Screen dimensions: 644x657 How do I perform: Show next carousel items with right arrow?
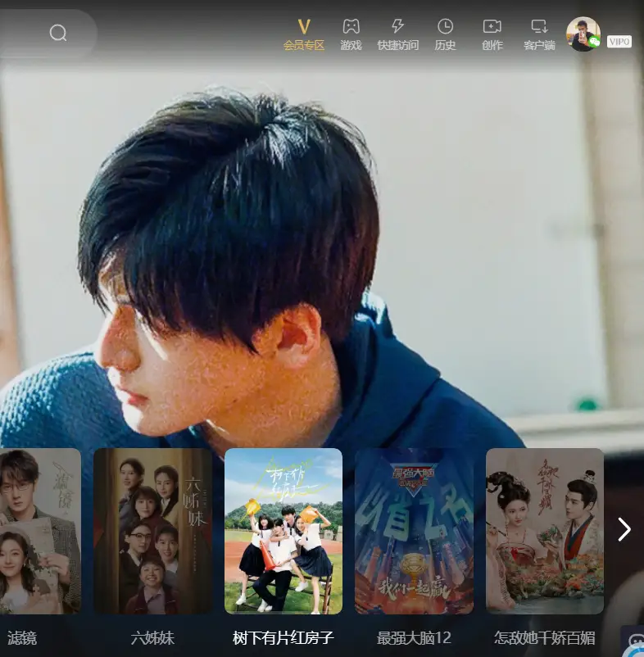[624, 530]
